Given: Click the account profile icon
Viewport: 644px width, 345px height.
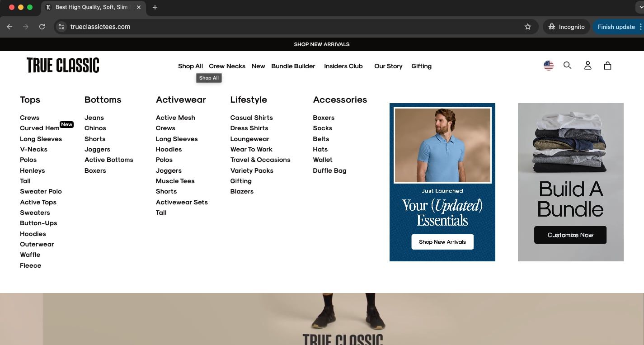Looking at the screenshot, I should 588,66.
